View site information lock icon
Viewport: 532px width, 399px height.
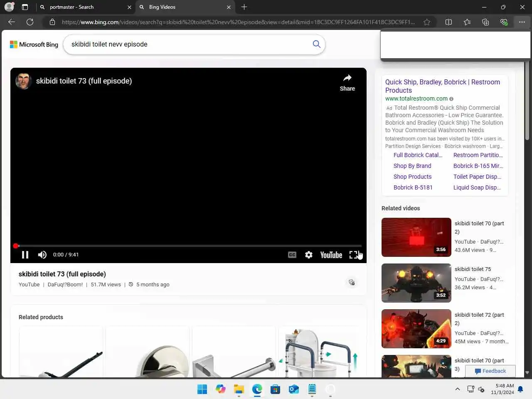pyautogui.click(x=52, y=22)
